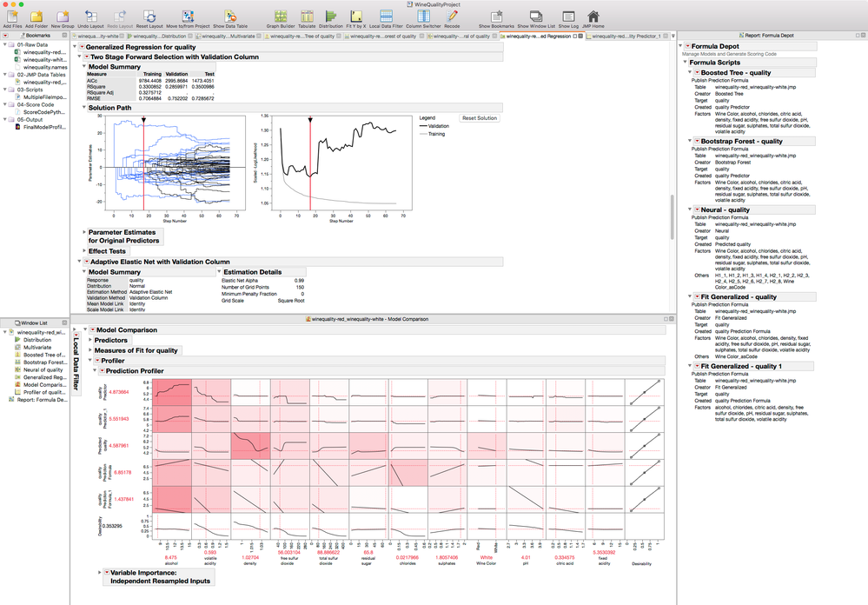Expand the Effect Tests section
Viewport: 868px width, 605px height.
(85, 251)
